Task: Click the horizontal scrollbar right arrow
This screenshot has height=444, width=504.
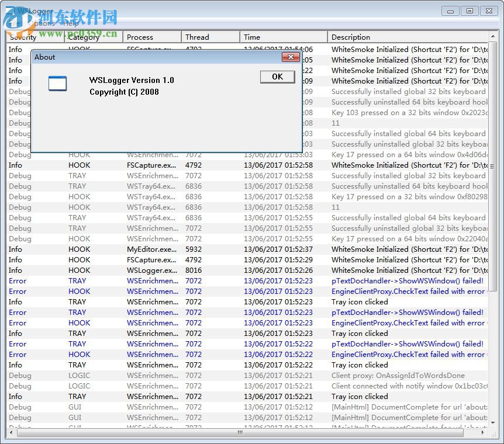Action: (484, 432)
